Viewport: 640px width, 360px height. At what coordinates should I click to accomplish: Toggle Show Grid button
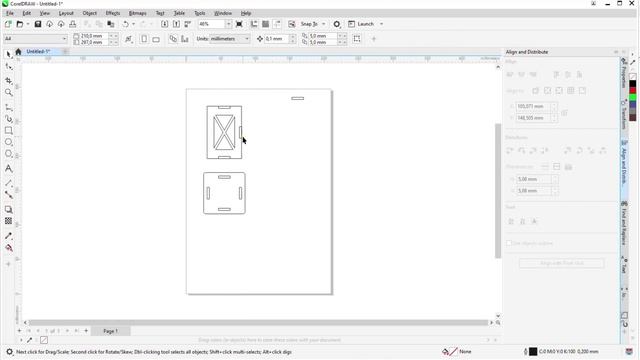click(x=265, y=24)
